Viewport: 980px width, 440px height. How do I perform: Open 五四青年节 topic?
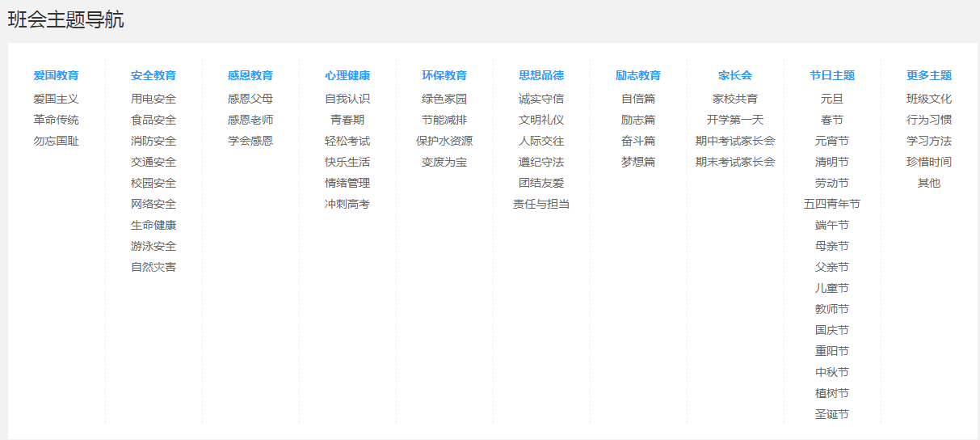coord(832,204)
